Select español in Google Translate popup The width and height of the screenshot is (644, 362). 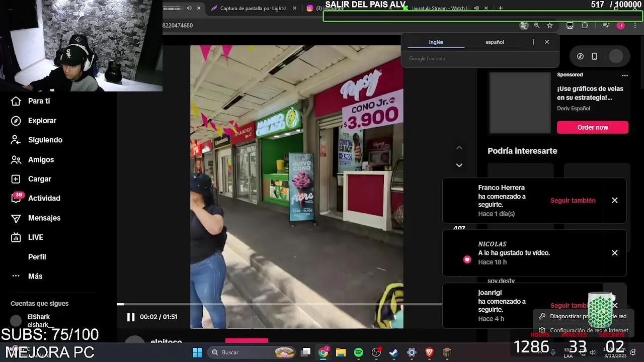pos(495,42)
